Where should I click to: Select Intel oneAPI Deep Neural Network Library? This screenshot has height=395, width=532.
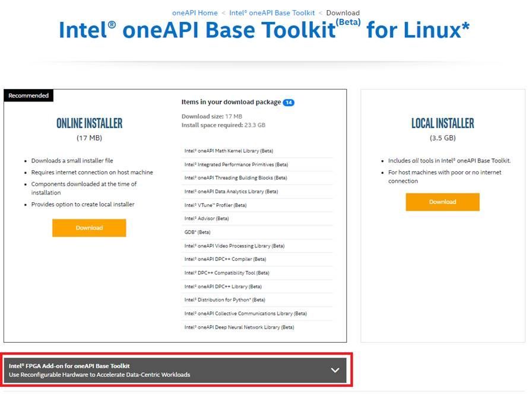(239, 327)
